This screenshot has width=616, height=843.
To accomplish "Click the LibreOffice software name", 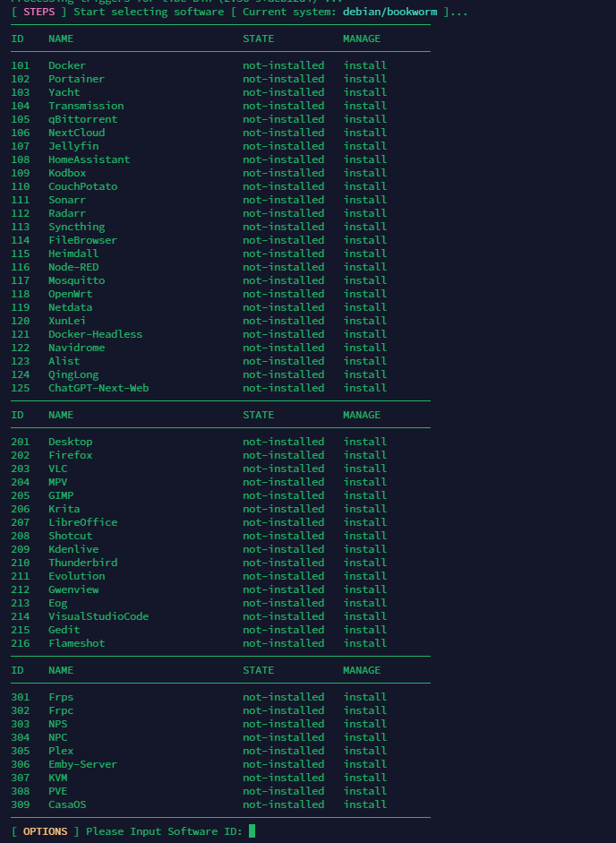I will tap(82, 522).
